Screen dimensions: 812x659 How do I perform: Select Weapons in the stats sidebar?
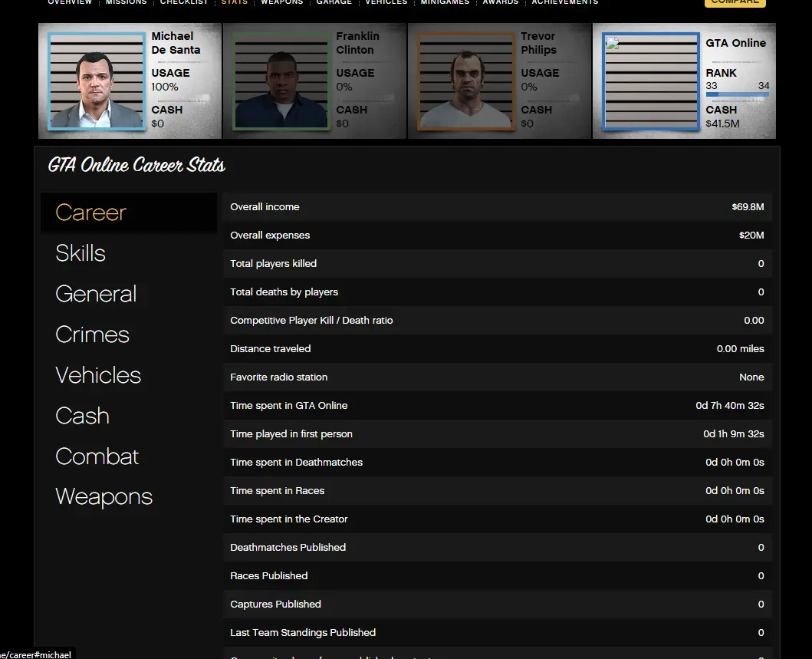(x=104, y=497)
